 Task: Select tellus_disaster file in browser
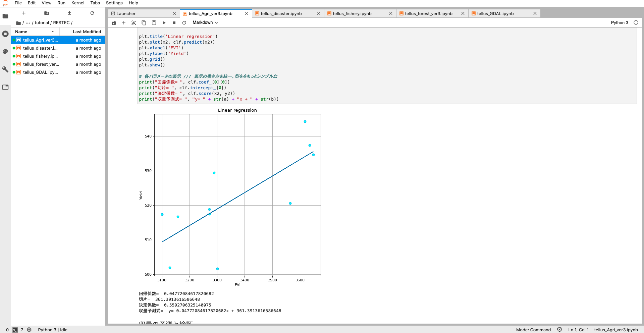coord(58,48)
